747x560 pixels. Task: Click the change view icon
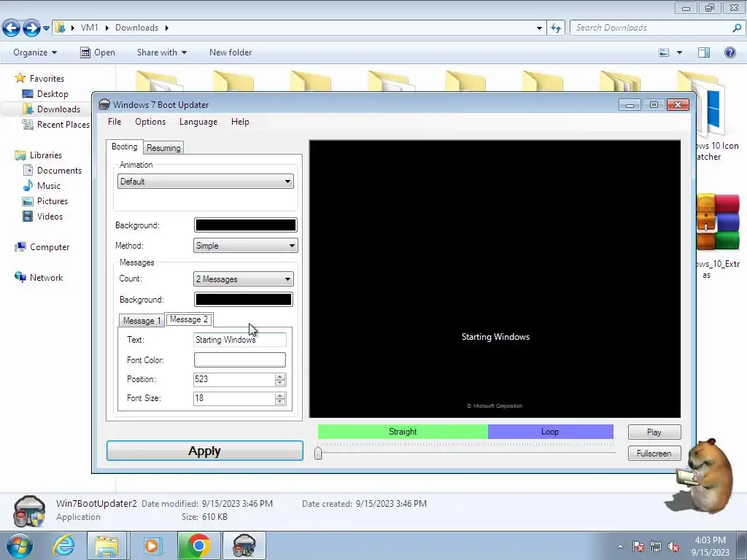click(x=664, y=52)
